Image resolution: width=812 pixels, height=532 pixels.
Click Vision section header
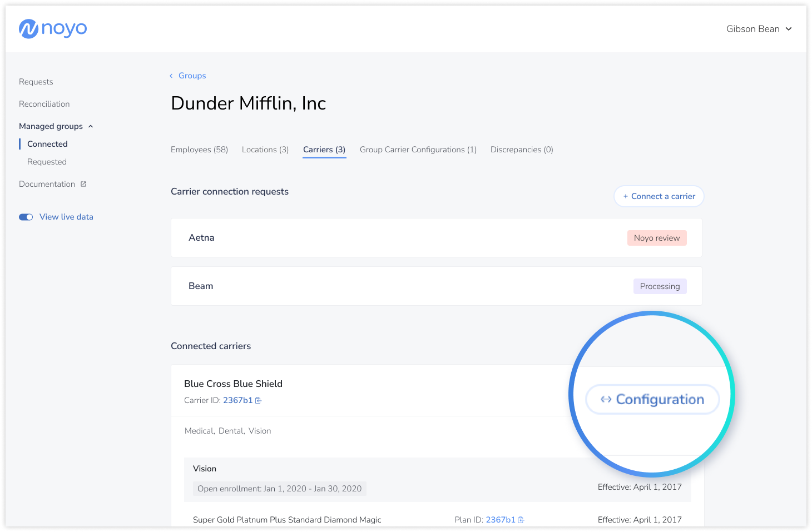click(205, 469)
